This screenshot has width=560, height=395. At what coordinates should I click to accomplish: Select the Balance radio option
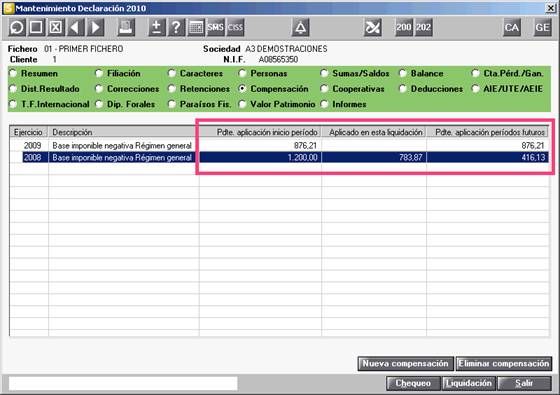(x=403, y=73)
